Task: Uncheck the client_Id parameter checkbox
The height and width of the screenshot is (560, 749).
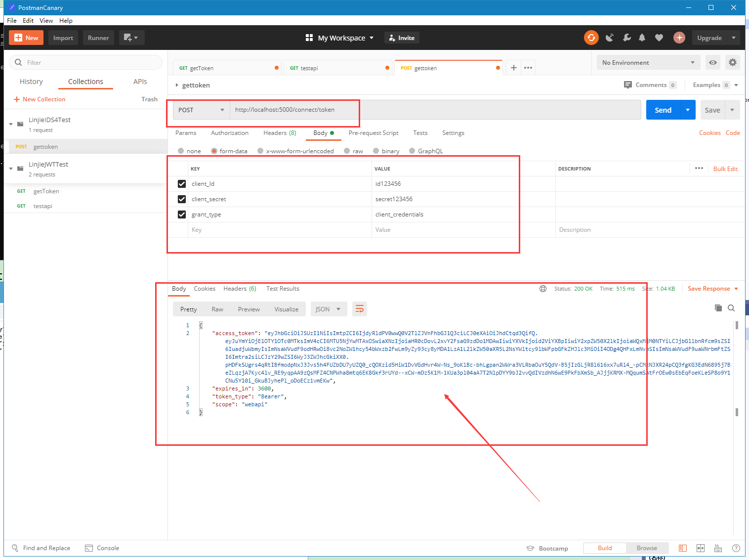Action: (181, 183)
